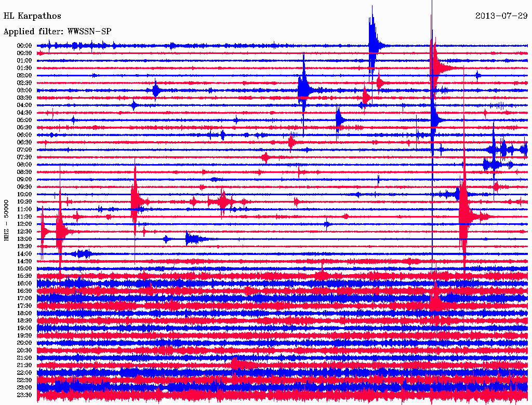Click the 12:30 time label
The height and width of the screenshot is (405, 532).
click(24, 232)
